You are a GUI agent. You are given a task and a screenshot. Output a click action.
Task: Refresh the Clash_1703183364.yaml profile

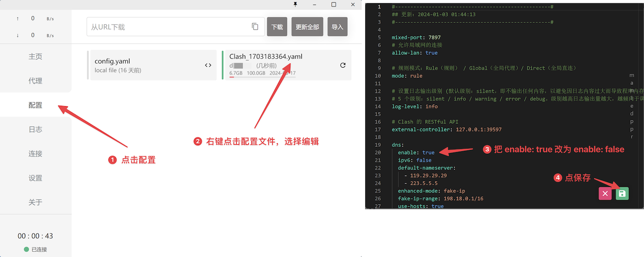343,65
